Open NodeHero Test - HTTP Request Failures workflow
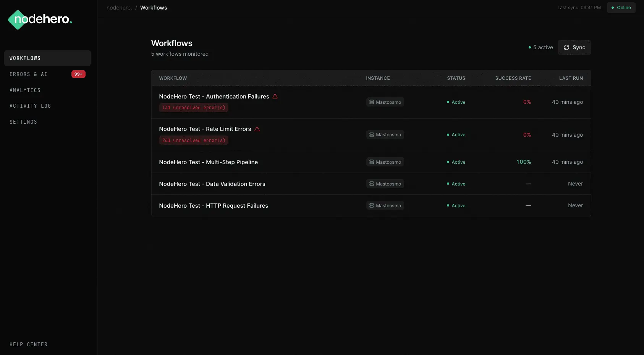This screenshot has height=355, width=644. [214, 206]
